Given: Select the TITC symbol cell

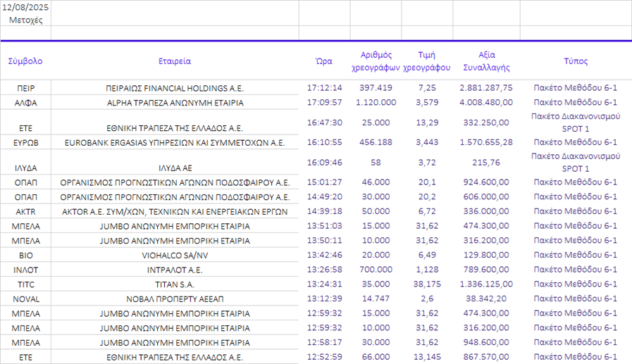Looking at the screenshot, I should (26, 284).
